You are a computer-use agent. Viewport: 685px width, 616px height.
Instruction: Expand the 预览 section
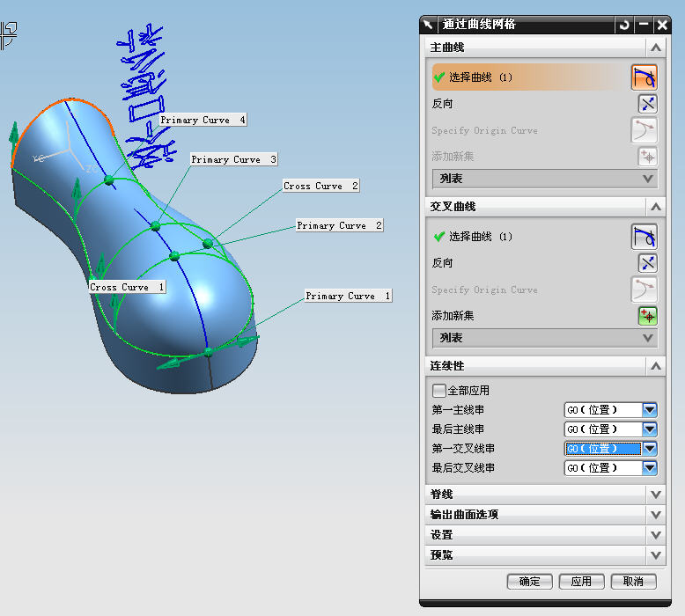click(655, 555)
